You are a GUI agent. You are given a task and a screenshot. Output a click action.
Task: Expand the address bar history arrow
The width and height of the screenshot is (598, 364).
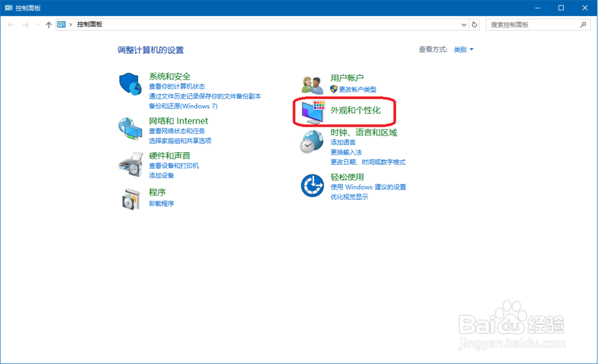464,25
